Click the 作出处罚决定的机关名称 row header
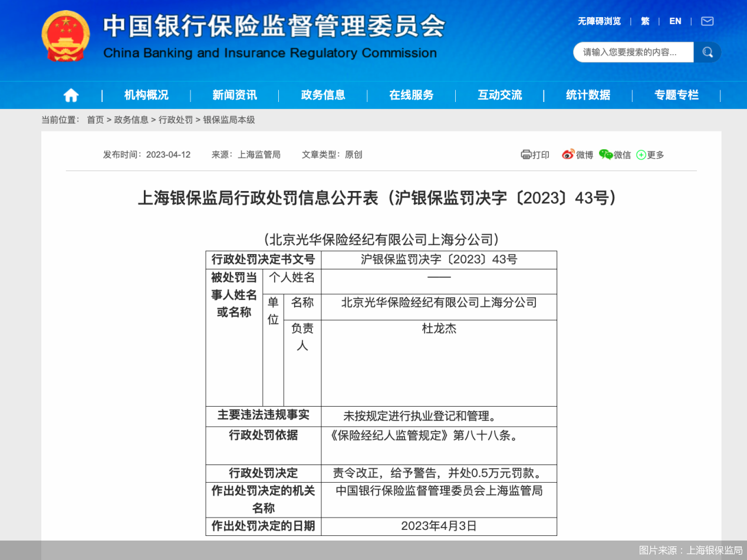The width and height of the screenshot is (747, 560). tap(264, 499)
